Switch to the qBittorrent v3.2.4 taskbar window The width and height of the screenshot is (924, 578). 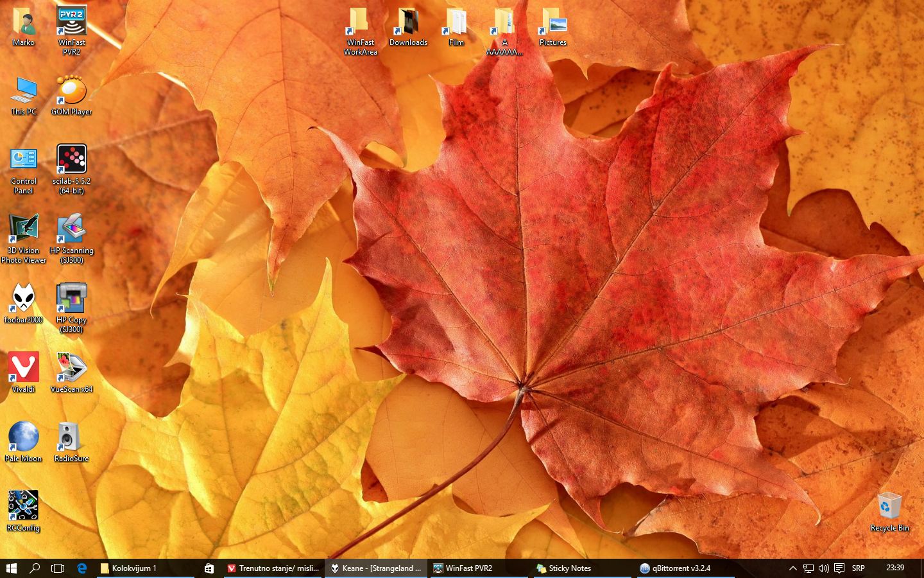click(685, 568)
